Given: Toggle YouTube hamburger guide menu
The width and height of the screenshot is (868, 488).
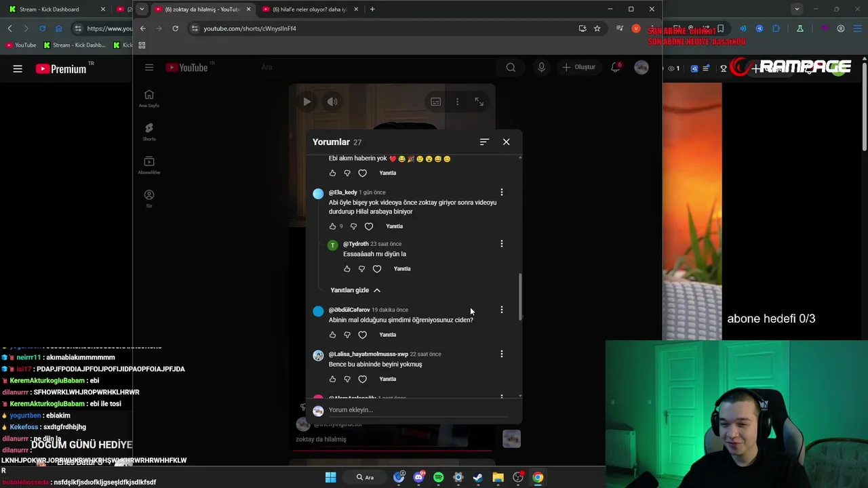Looking at the screenshot, I should [x=149, y=67].
